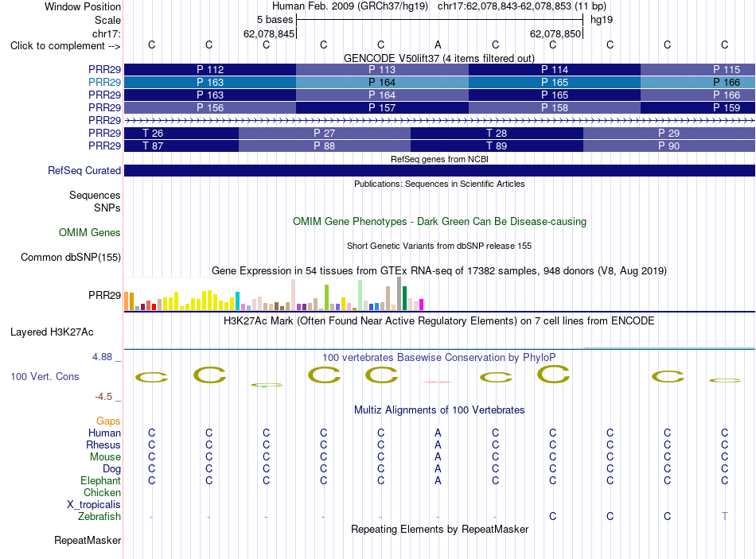Click the 'Elephant' species label
This screenshot has width=756, height=559.
[100, 481]
